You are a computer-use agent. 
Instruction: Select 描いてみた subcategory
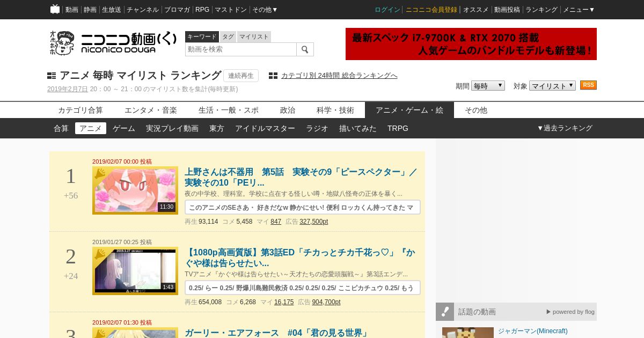tap(358, 128)
